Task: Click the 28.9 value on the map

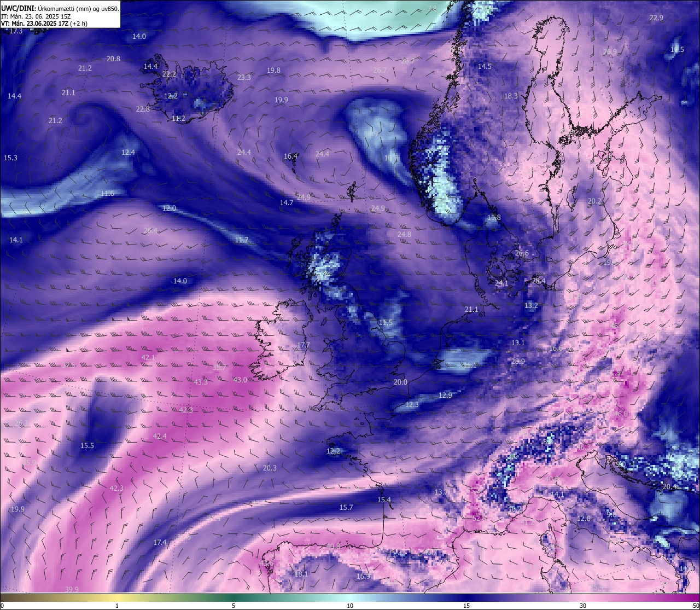Action: point(518,362)
